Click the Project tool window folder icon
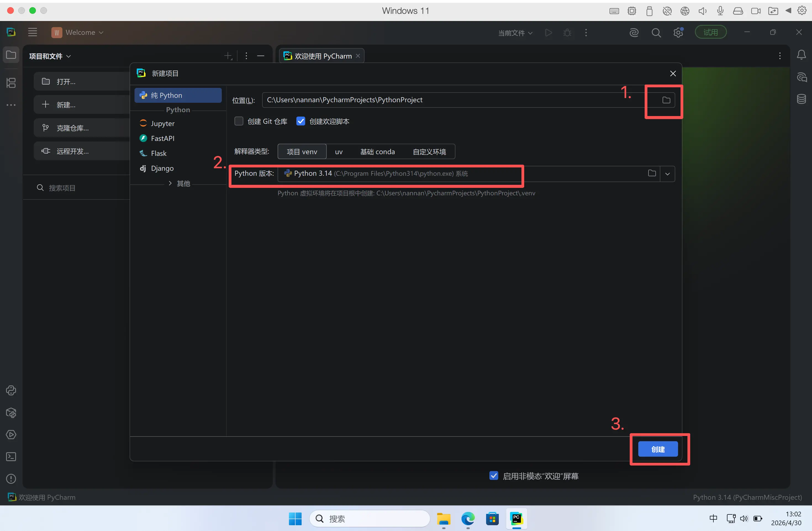 [11, 55]
